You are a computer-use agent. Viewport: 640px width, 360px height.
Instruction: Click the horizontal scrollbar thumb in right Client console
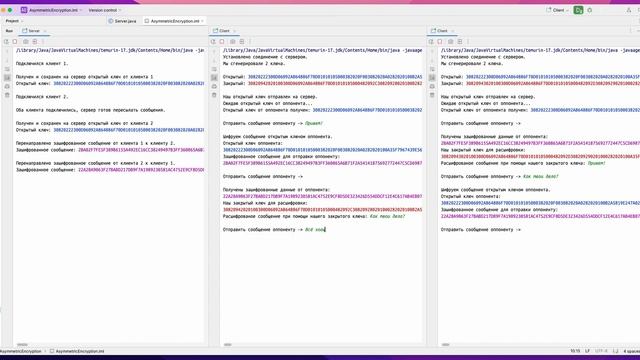pyautogui.click(x=446, y=344)
